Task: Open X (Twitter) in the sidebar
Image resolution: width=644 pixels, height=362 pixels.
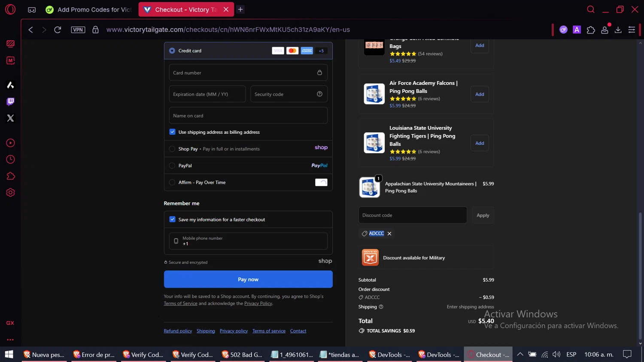Action: click(x=10, y=118)
